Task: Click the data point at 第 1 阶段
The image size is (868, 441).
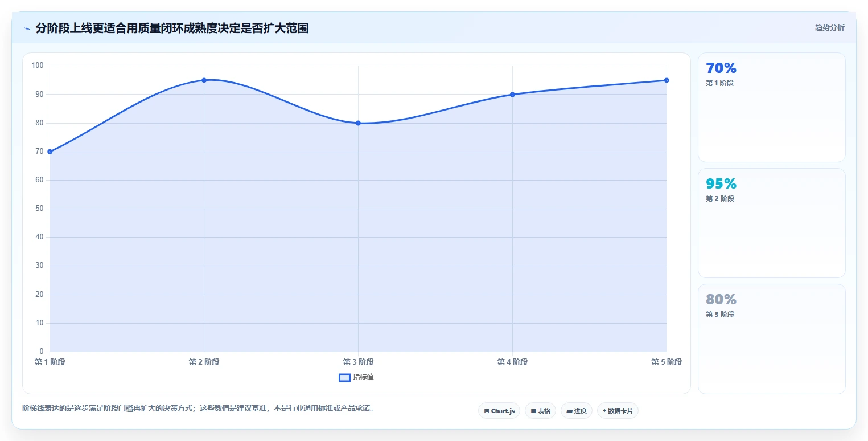Action: click(50, 152)
